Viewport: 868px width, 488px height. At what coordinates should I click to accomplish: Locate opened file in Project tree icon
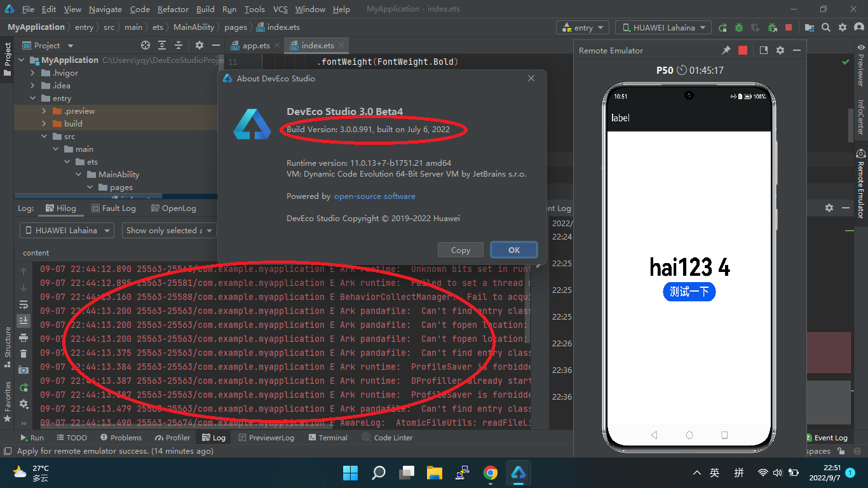pos(146,45)
